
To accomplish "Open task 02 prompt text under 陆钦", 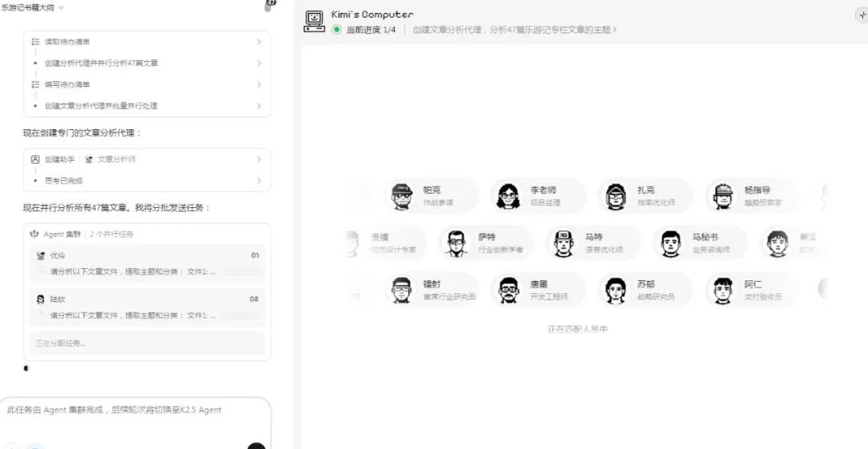I will [x=133, y=315].
